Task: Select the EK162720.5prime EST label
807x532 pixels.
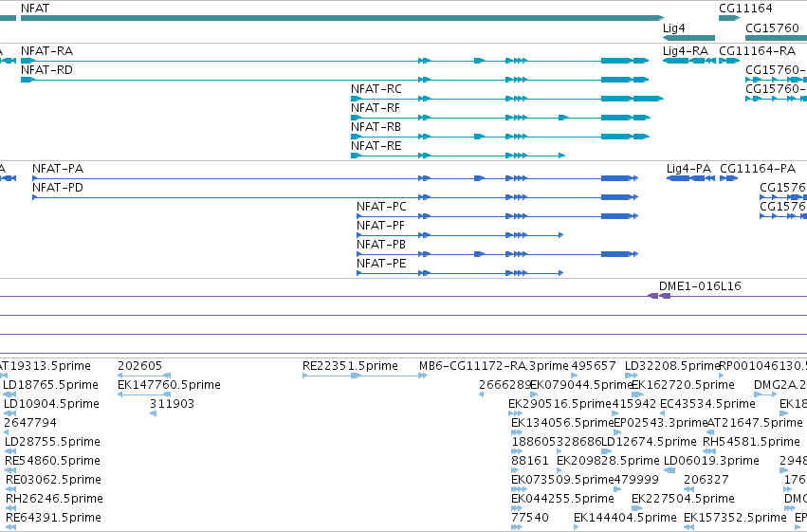Action: tap(683, 385)
